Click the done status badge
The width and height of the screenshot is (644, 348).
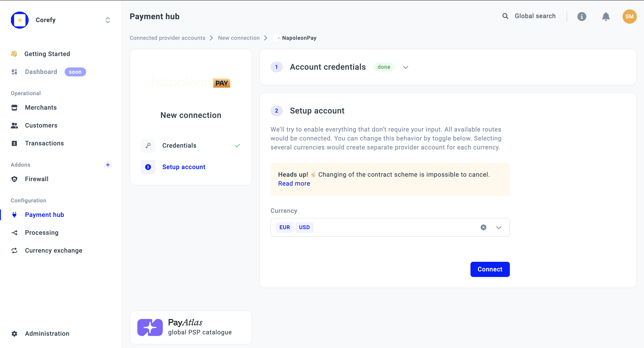[384, 67]
